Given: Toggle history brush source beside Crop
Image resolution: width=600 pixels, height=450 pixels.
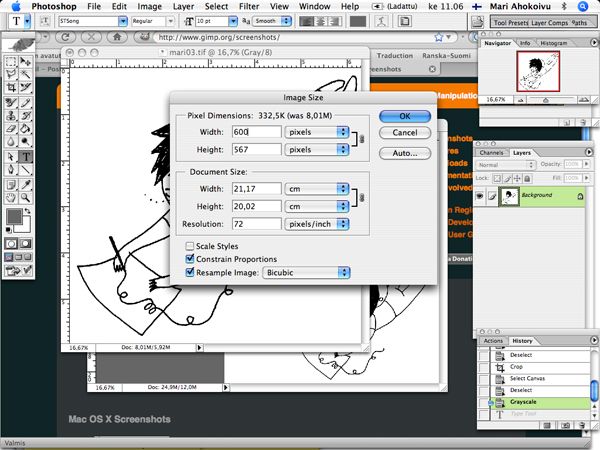Looking at the screenshot, I should point(484,367).
